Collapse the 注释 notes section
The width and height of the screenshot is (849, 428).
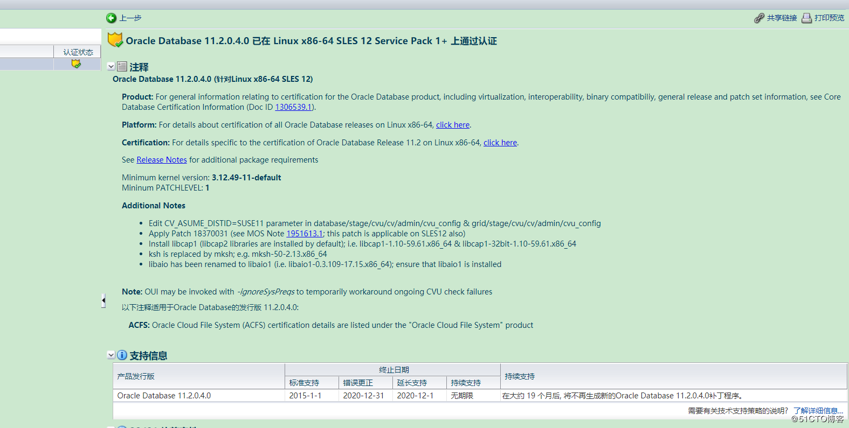pyautogui.click(x=111, y=67)
